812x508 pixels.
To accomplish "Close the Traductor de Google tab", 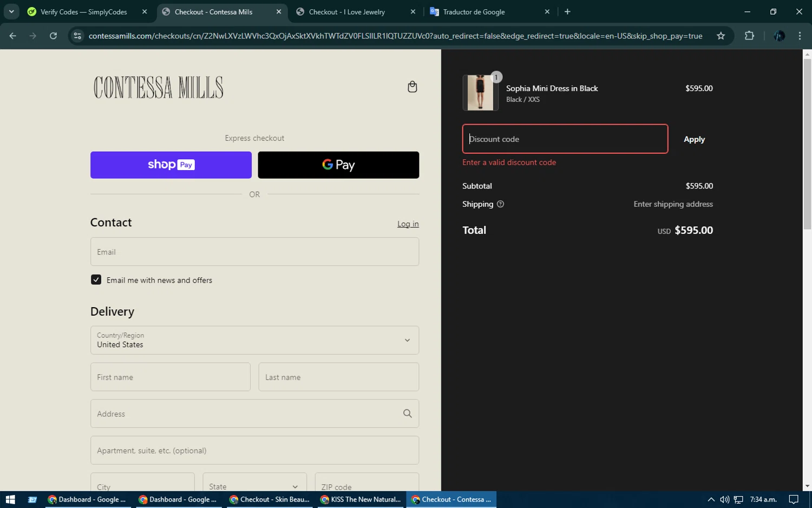I will click(x=547, y=11).
